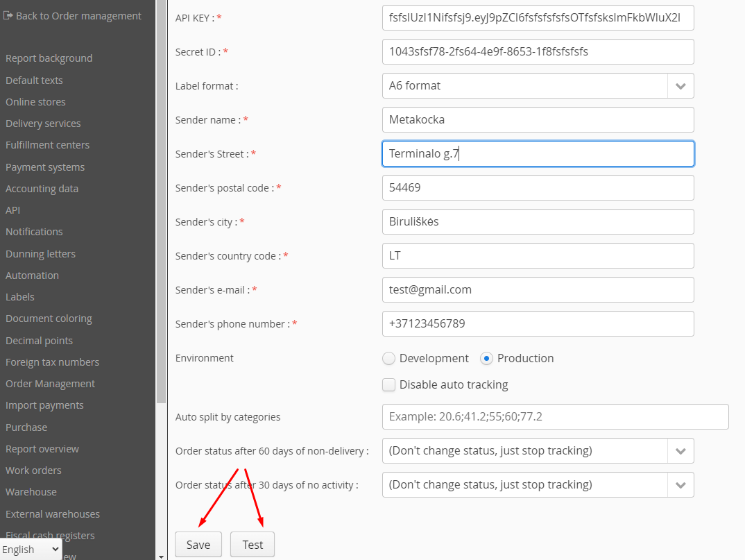Open Fiscal cash registers
Viewport: 745px width, 560px height.
[x=50, y=535]
